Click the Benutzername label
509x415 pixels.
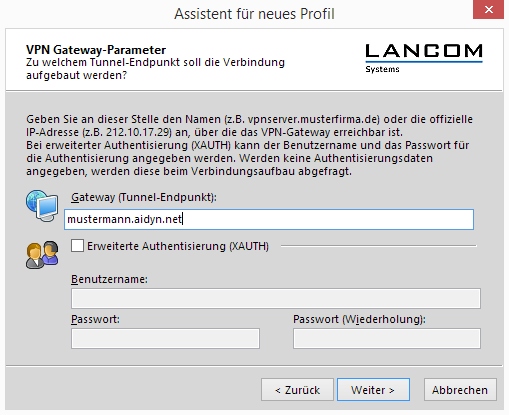click(109, 279)
